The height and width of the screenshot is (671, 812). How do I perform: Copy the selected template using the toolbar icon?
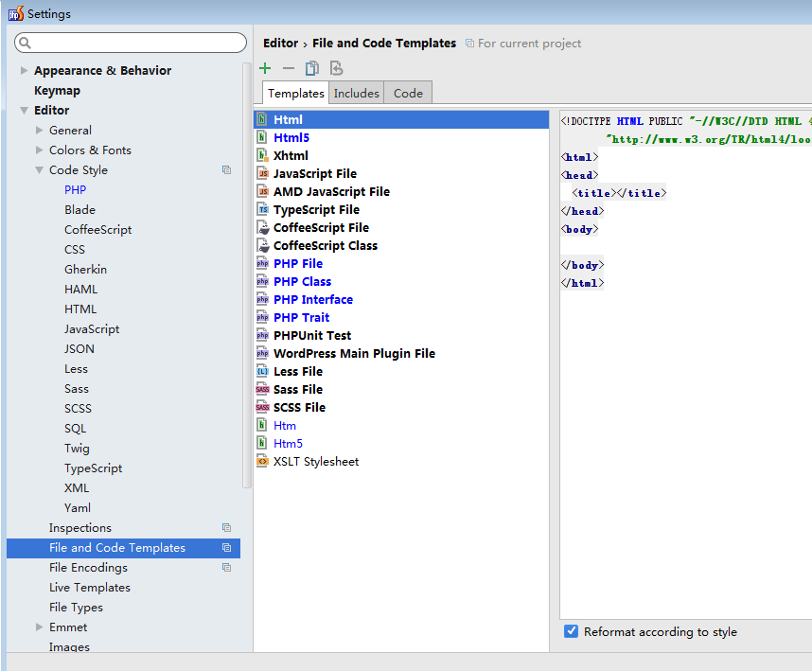(312, 68)
